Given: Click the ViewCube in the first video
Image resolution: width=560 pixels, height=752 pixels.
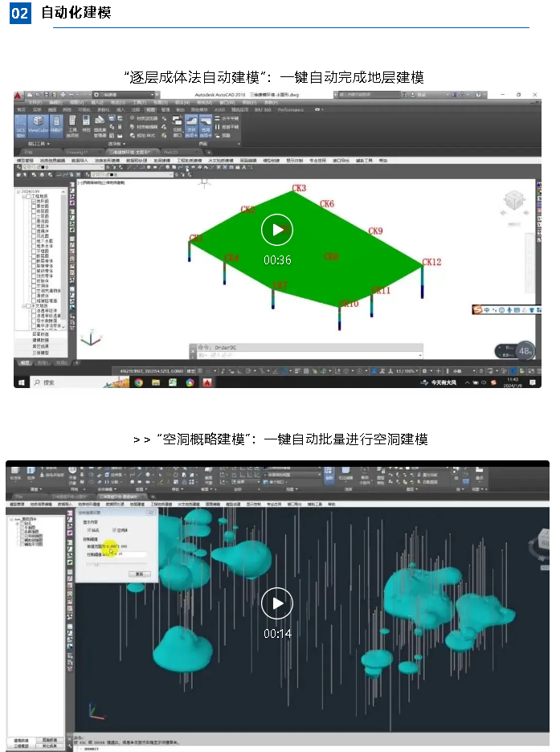Looking at the screenshot, I should [x=511, y=204].
